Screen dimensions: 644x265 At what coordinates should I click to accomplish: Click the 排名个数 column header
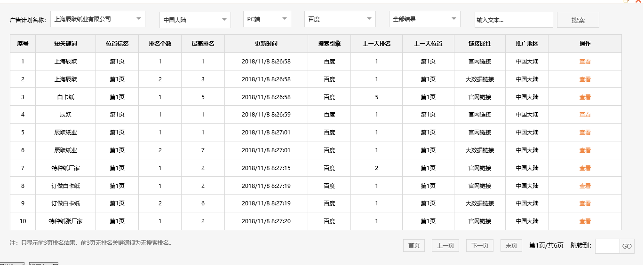tap(160, 43)
